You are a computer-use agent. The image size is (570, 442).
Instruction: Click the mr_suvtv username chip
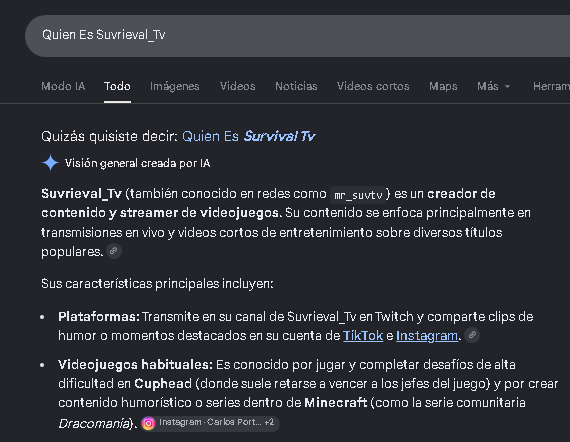pos(358,195)
